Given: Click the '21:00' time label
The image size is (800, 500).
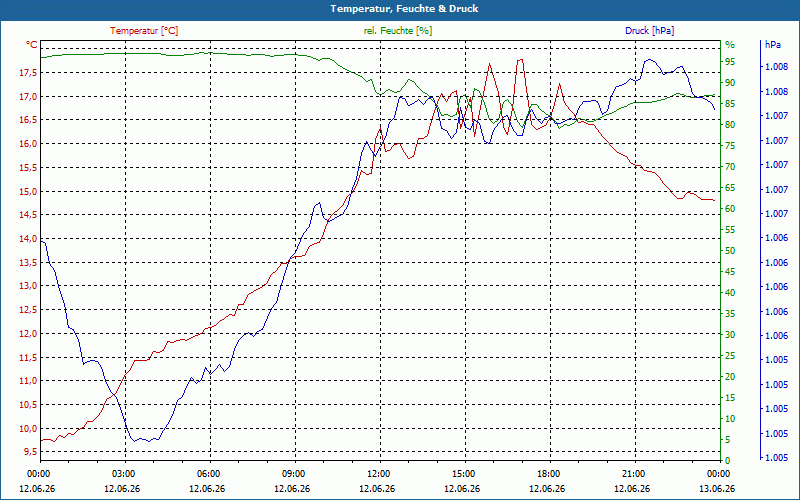Looking at the screenshot, I should pos(633,474).
